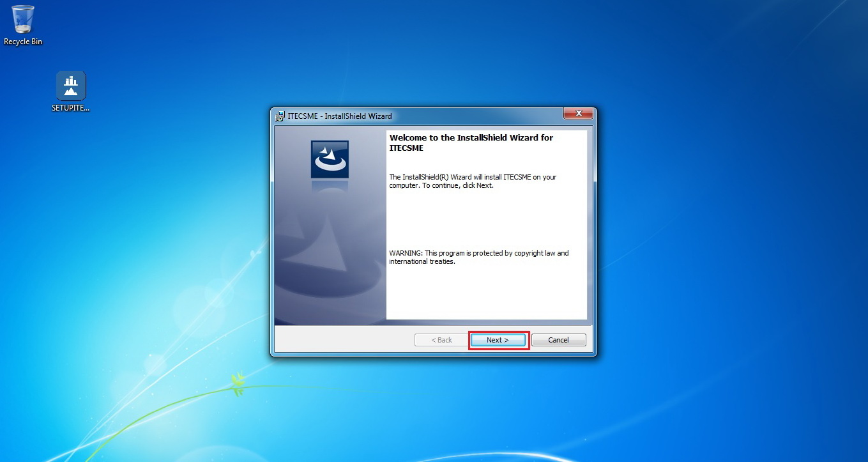Click the greyed-out Back button
This screenshot has width=868, height=462.
pyautogui.click(x=441, y=340)
